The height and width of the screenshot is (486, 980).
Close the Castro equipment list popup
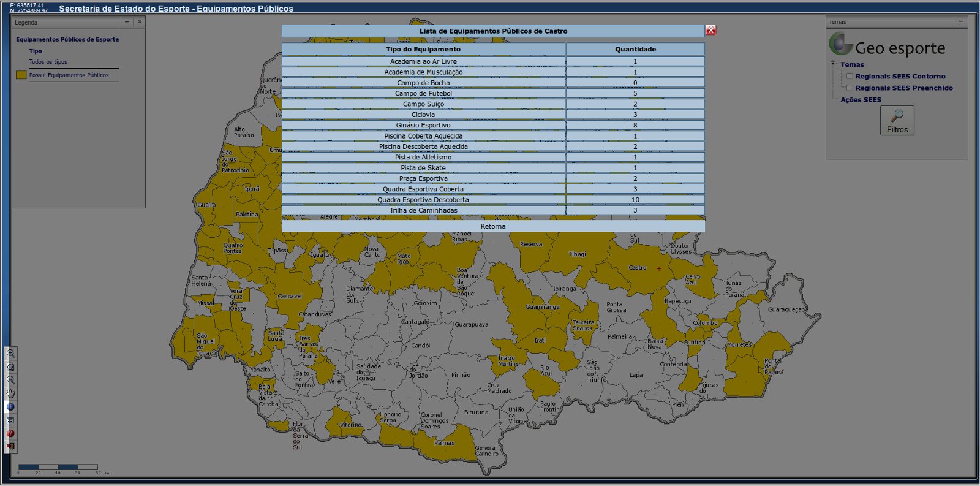point(710,30)
